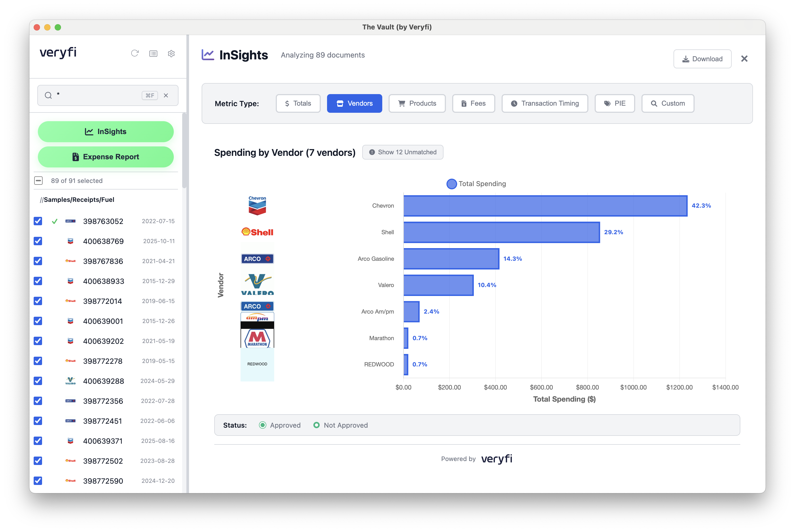Image resolution: width=795 pixels, height=532 pixels.
Task: Click the refresh icon next to the veryfi logo
Action: coord(135,53)
